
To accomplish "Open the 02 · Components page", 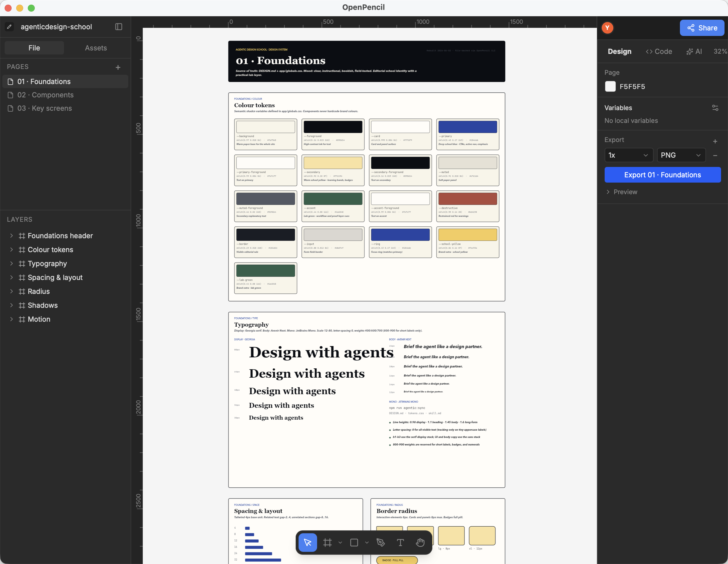I will point(65,95).
